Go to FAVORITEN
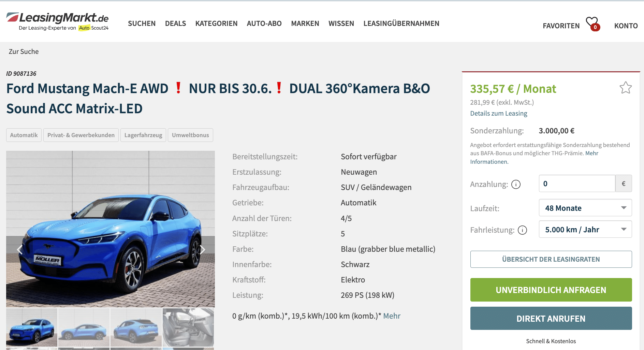The width and height of the screenshot is (644, 350). (561, 26)
